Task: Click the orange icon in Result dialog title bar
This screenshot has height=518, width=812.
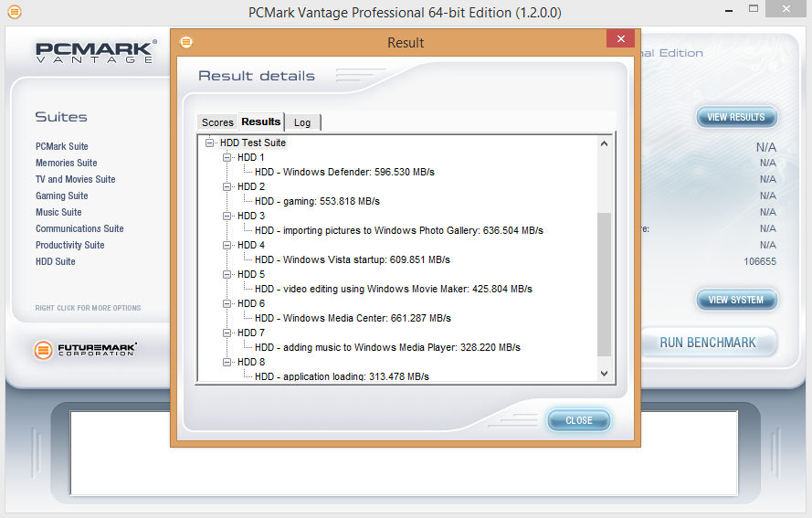Action: coord(186,42)
